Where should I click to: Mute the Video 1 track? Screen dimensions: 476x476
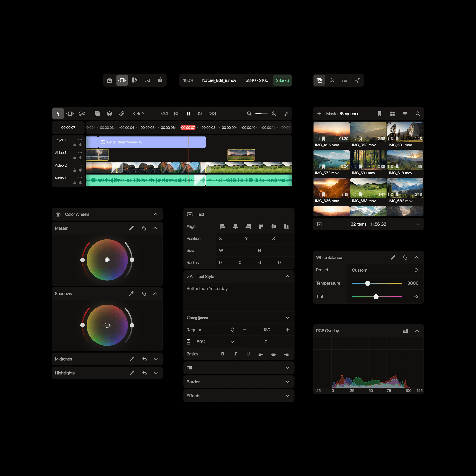click(80, 157)
